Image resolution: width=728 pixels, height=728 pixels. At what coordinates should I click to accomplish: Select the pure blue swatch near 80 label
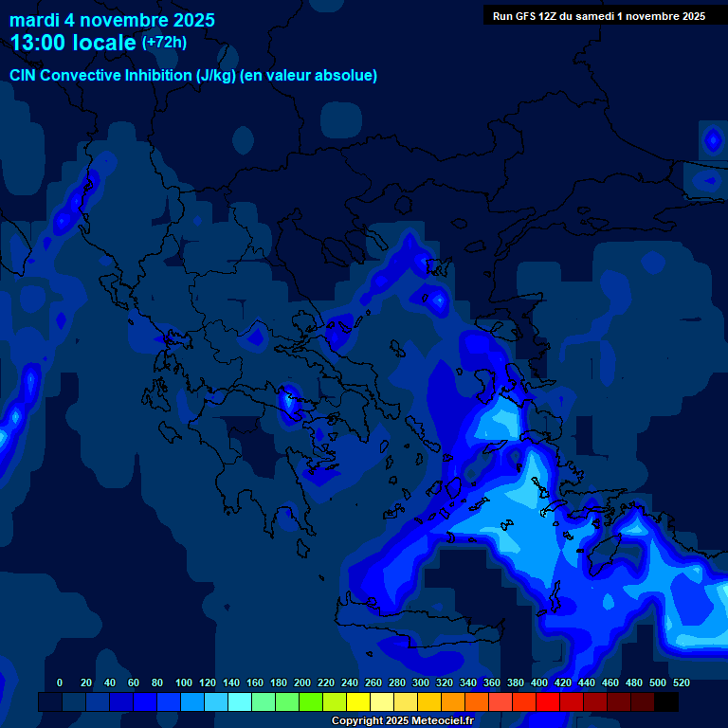tap(145, 702)
